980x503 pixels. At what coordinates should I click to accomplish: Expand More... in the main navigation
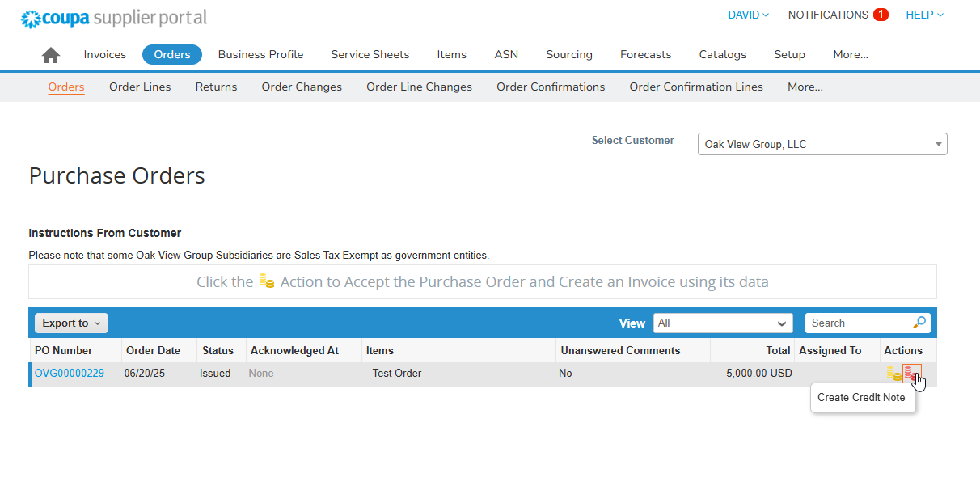click(x=851, y=55)
